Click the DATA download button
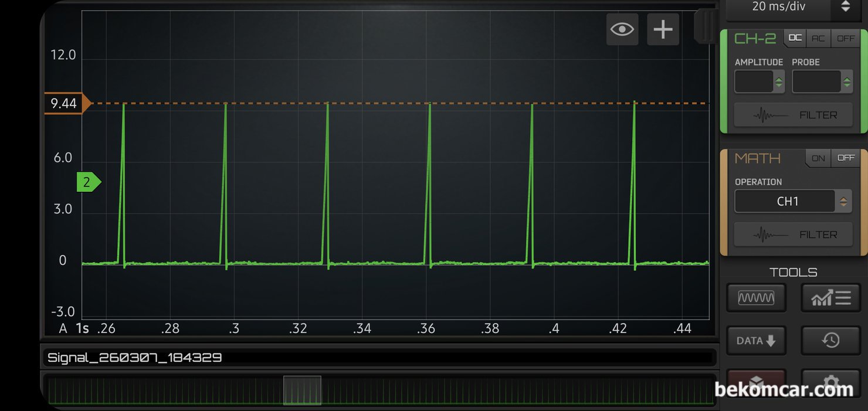Viewport: 868px width, 411px height. [x=756, y=341]
